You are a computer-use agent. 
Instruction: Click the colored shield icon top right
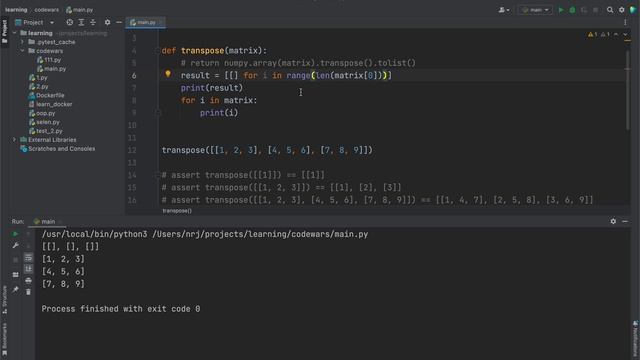point(633,10)
